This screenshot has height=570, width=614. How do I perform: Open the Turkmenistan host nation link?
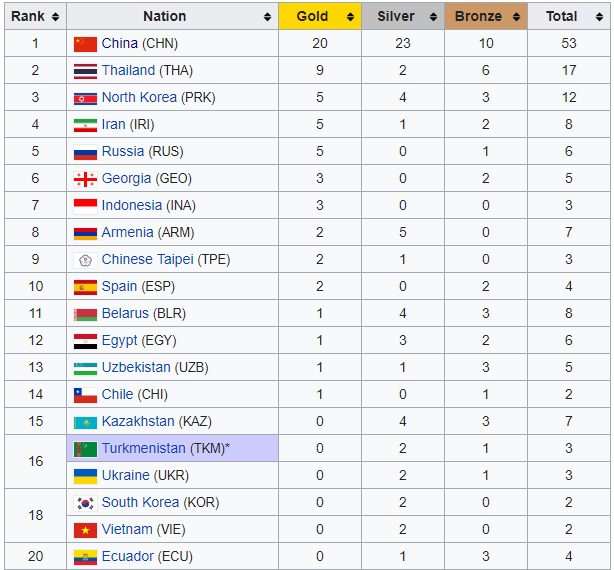(143, 448)
